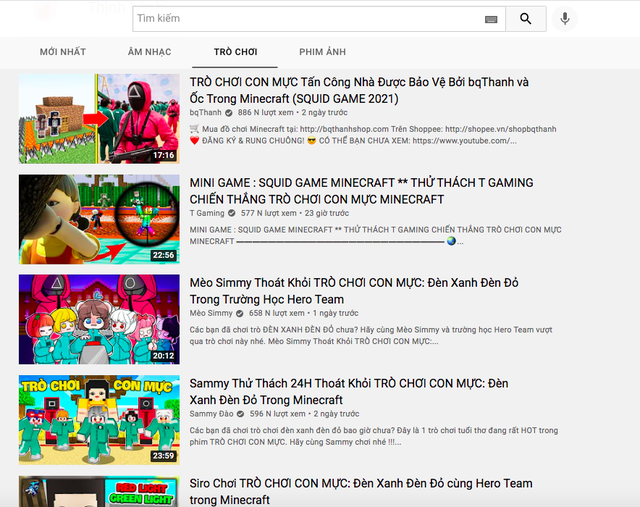Click Sammy Đào verified badge
This screenshot has width=640, height=507.
[x=240, y=414]
